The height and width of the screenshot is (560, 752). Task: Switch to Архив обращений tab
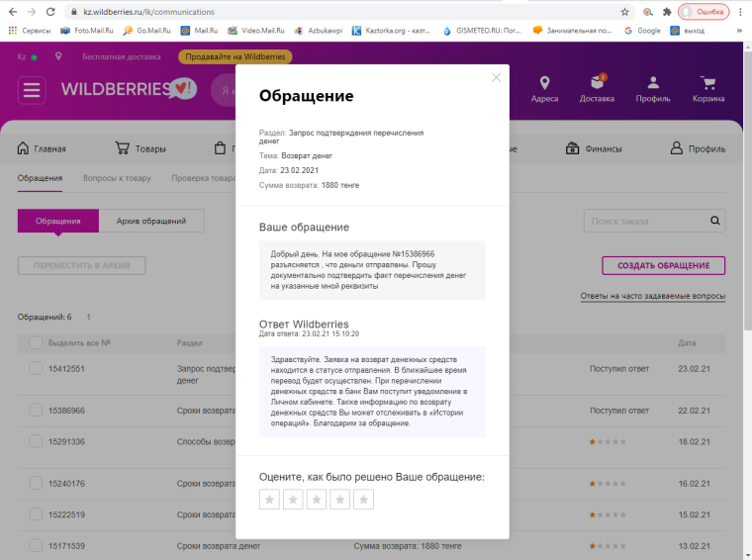point(151,221)
